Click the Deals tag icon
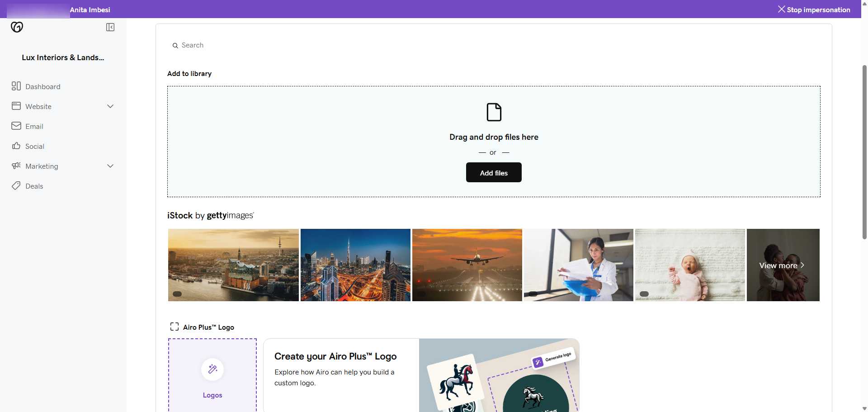The width and height of the screenshot is (868, 412). click(16, 185)
